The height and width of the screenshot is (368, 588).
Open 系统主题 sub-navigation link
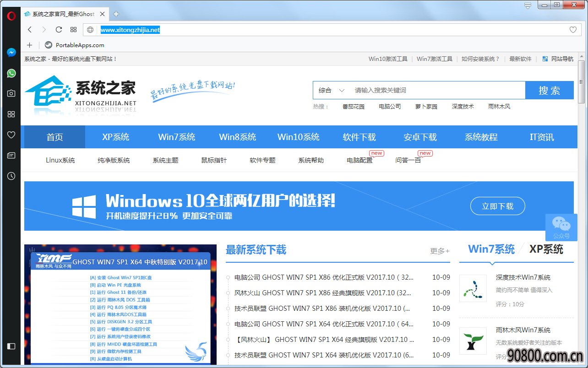(165, 160)
